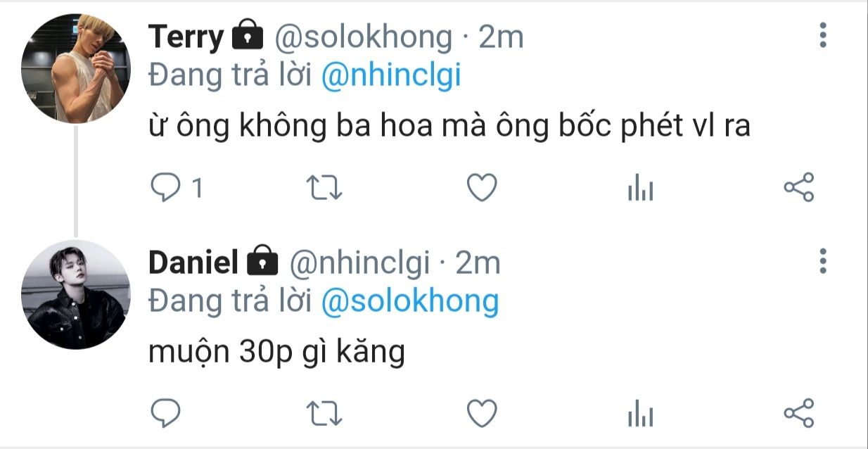Open more options for Daniel's tweet
Image resolution: width=868 pixels, height=449 pixels.
pyautogui.click(x=822, y=261)
